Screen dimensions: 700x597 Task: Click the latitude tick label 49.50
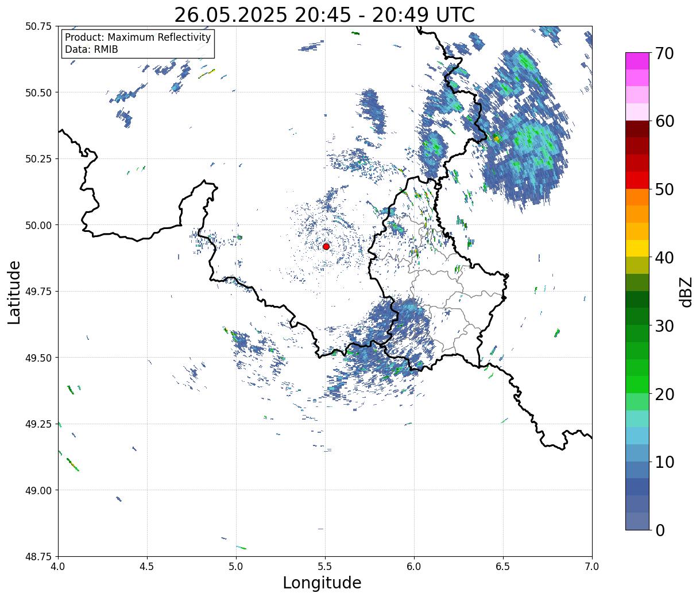pos(38,358)
